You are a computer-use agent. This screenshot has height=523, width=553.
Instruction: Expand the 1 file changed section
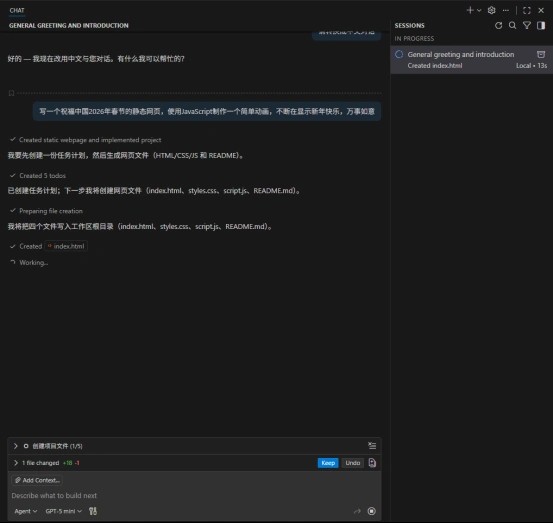pos(16,463)
